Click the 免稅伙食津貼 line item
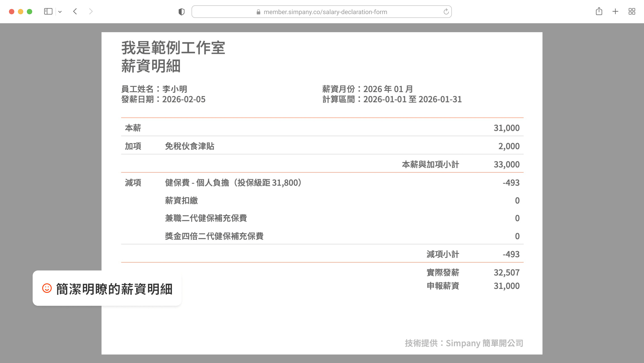The width and height of the screenshot is (644, 363). pos(190,146)
